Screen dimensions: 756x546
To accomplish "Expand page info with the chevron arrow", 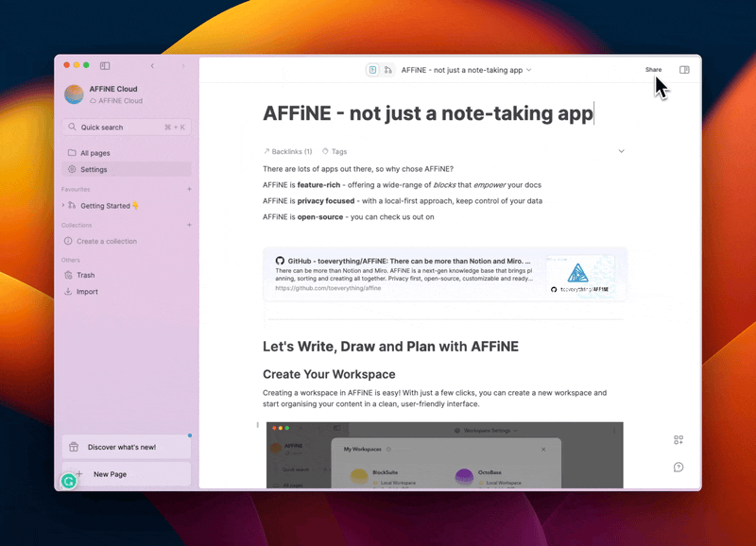I will point(622,151).
